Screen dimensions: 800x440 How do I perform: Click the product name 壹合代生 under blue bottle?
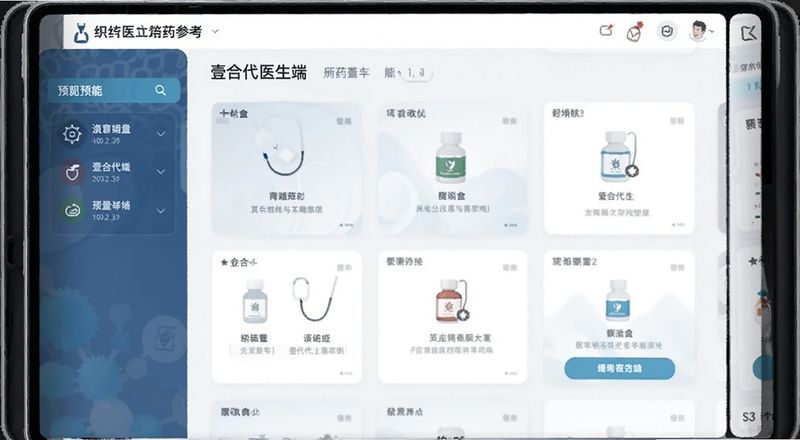tap(616, 196)
